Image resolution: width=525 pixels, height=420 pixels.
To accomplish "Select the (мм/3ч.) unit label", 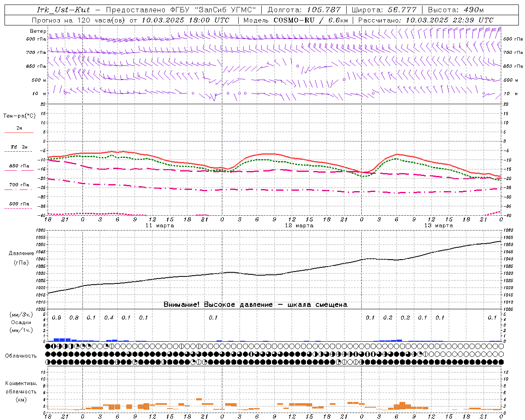I will click(21, 315).
